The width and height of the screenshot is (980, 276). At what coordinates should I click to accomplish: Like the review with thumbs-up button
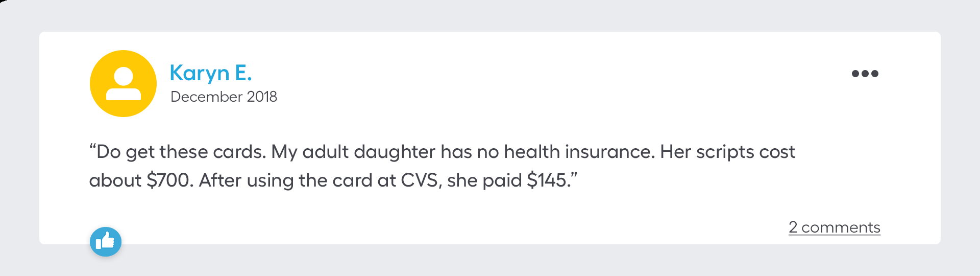click(106, 241)
